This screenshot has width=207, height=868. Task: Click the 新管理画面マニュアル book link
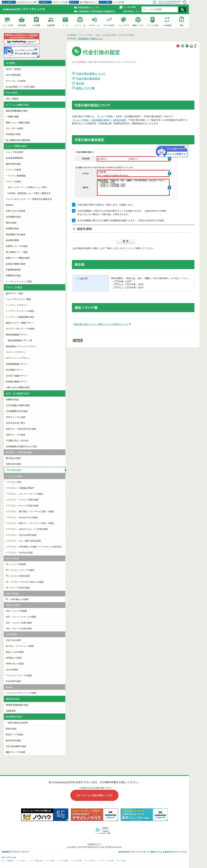87,7
